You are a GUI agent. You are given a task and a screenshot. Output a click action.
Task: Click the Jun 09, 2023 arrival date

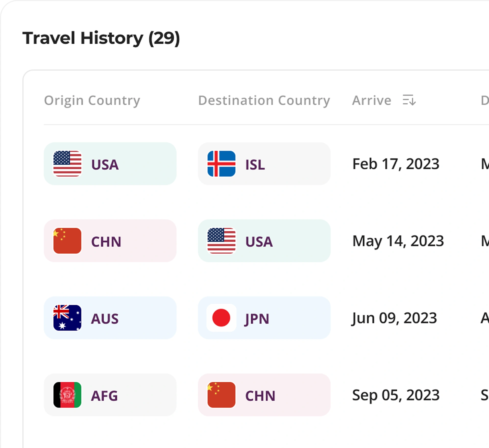[395, 318]
